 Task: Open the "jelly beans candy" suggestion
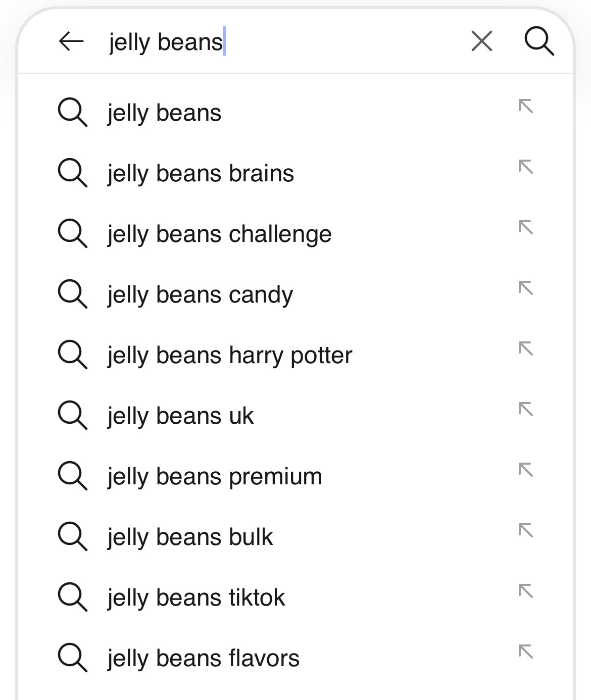pyautogui.click(x=200, y=295)
